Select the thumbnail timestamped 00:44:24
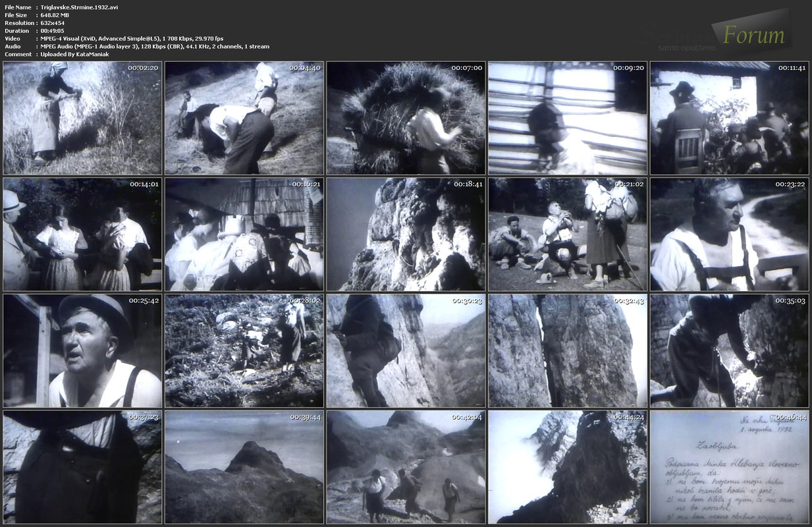 point(568,468)
